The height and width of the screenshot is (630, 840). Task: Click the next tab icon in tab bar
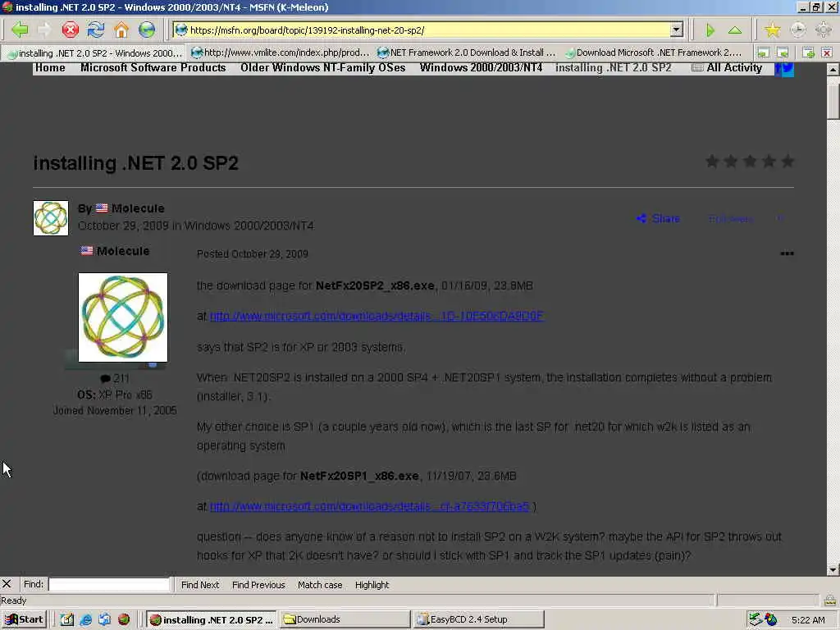pos(783,52)
